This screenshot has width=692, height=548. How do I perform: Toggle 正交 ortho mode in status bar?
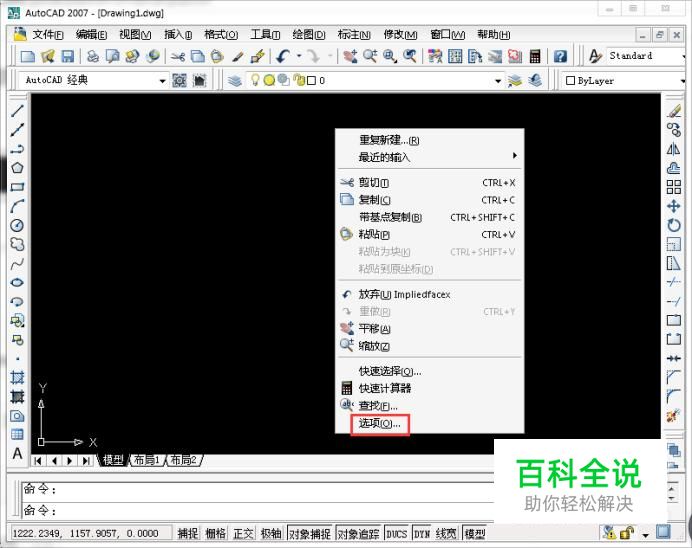pos(243,533)
